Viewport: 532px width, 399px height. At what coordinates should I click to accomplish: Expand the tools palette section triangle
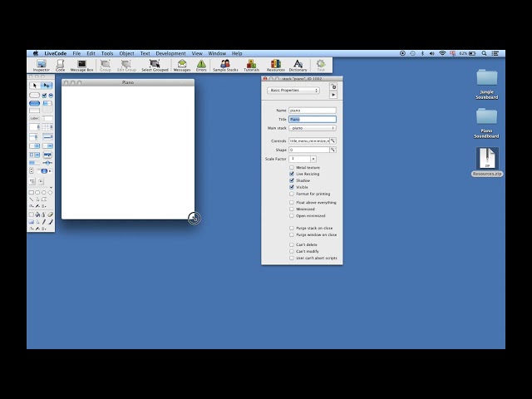[x=51, y=187]
